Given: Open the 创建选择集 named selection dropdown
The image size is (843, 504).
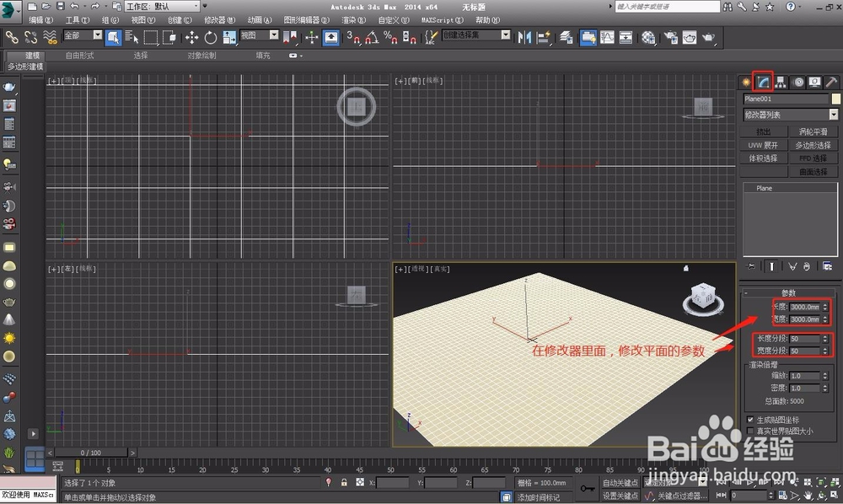Looking at the screenshot, I should pos(475,35).
